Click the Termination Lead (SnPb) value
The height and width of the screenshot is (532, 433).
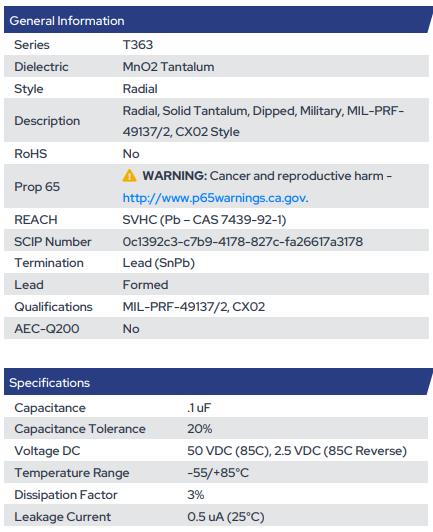pyautogui.click(x=158, y=263)
